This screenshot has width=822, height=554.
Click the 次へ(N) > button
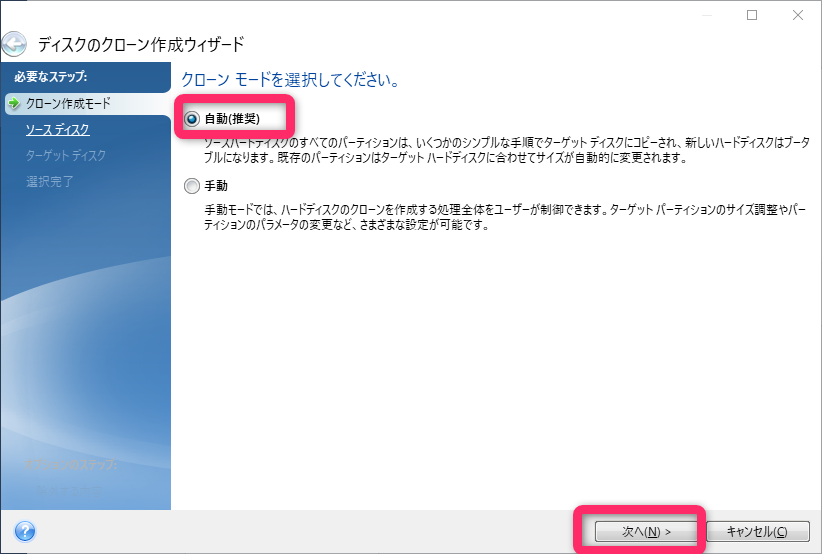646,531
